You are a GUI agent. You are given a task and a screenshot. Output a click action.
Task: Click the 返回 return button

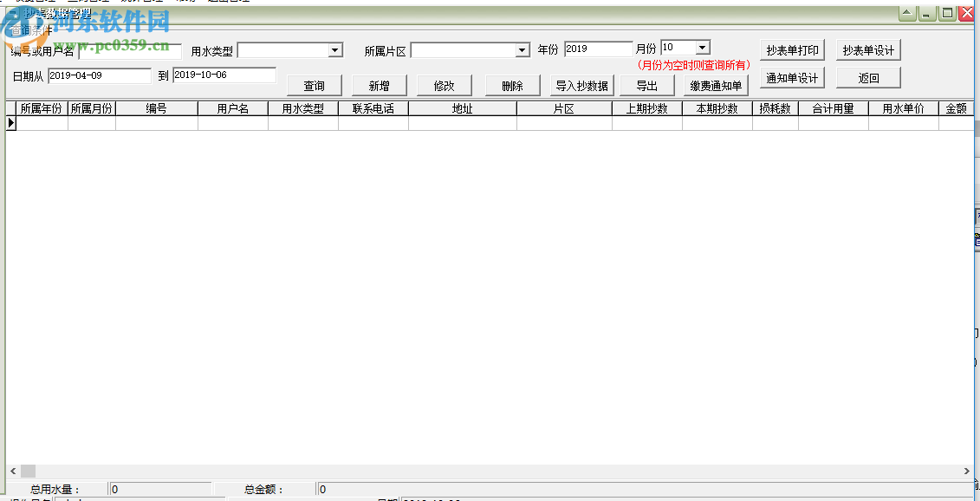click(869, 77)
